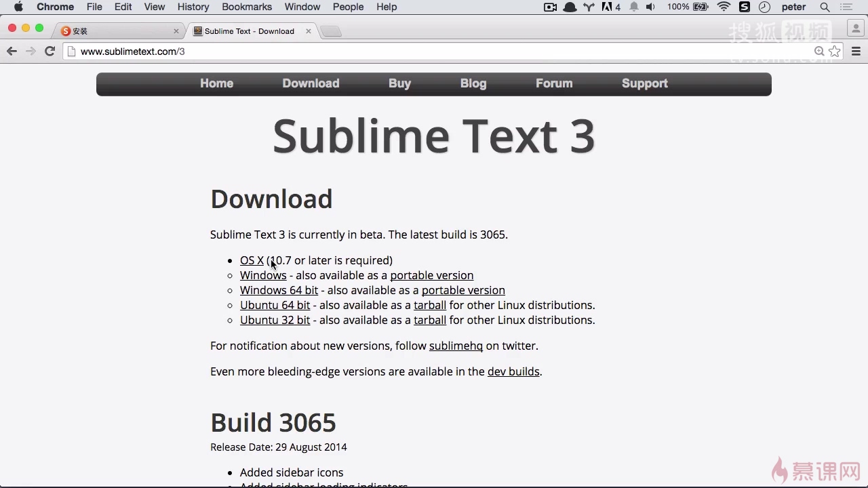Open Buy in the site navigation

click(399, 83)
